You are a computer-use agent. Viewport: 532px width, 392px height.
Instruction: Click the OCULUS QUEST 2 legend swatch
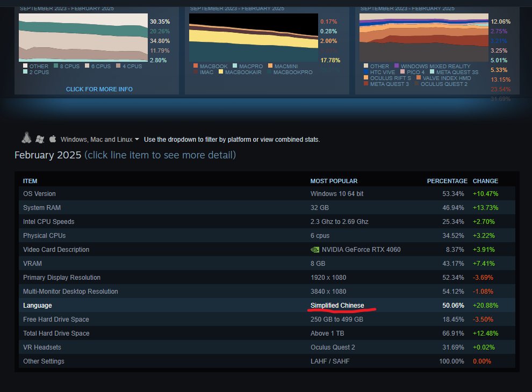[x=416, y=83]
